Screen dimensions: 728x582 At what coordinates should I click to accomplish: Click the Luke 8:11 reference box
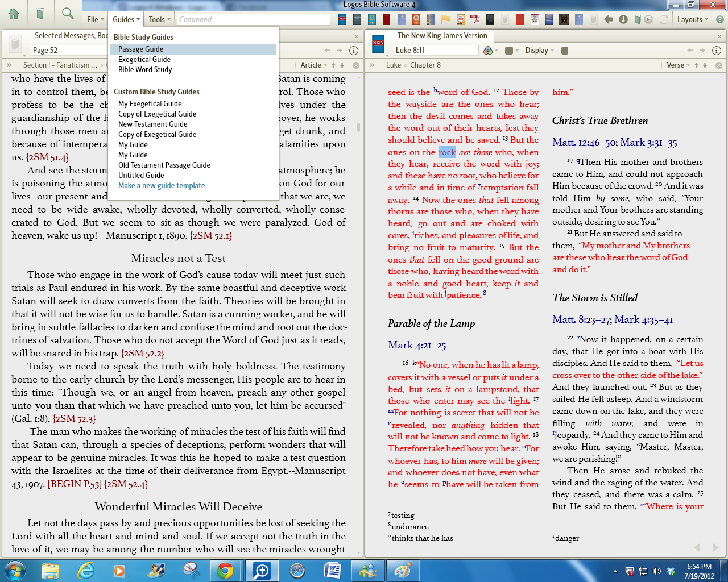click(x=436, y=50)
